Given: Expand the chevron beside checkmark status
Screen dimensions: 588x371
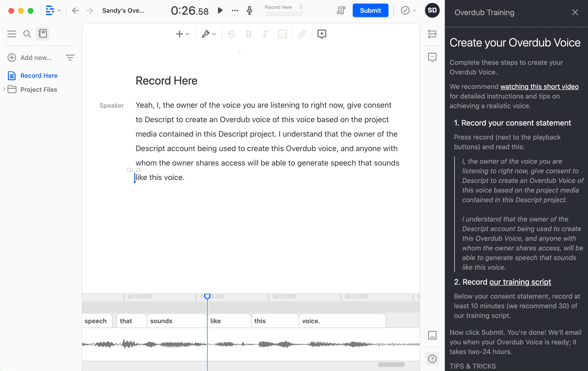Looking at the screenshot, I should pyautogui.click(x=415, y=11).
